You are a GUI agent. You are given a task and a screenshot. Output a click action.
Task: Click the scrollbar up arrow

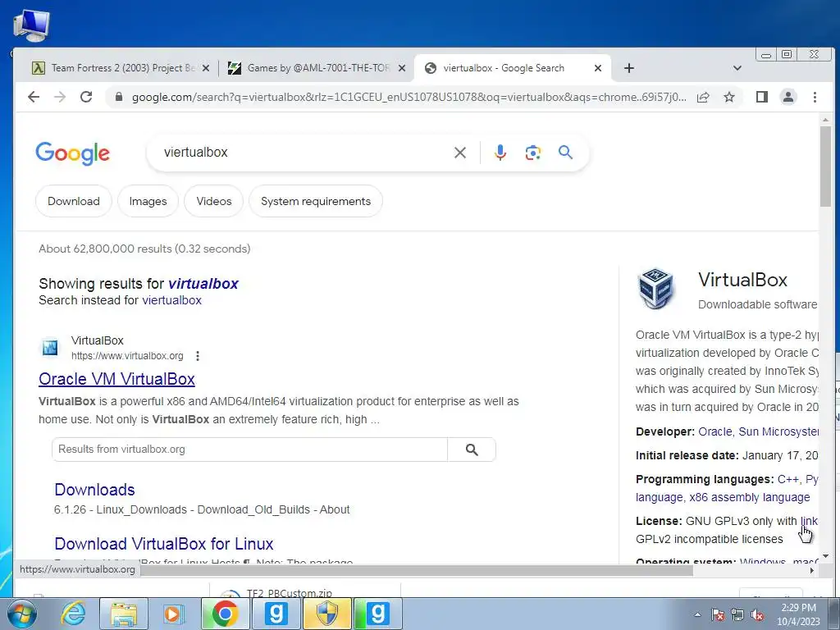pos(825,120)
